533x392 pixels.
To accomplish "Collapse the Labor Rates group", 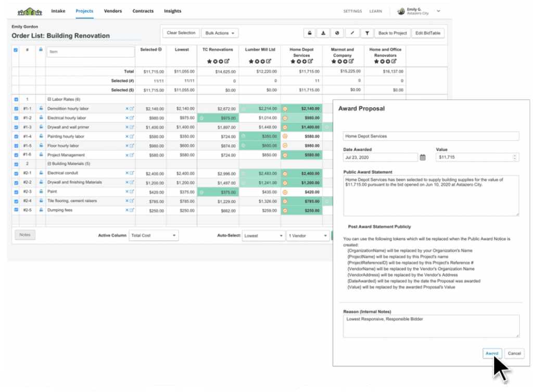I will tap(49, 99).
